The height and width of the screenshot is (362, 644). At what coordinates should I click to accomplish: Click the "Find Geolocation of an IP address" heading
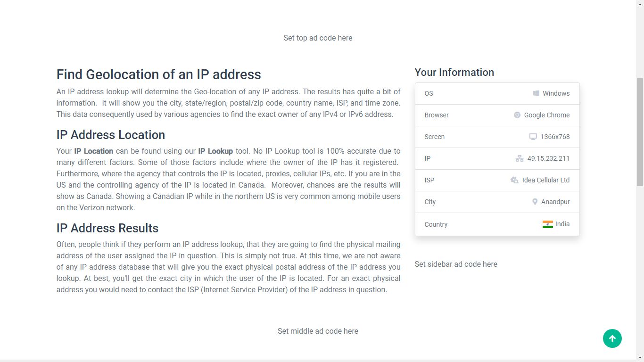coord(158,74)
